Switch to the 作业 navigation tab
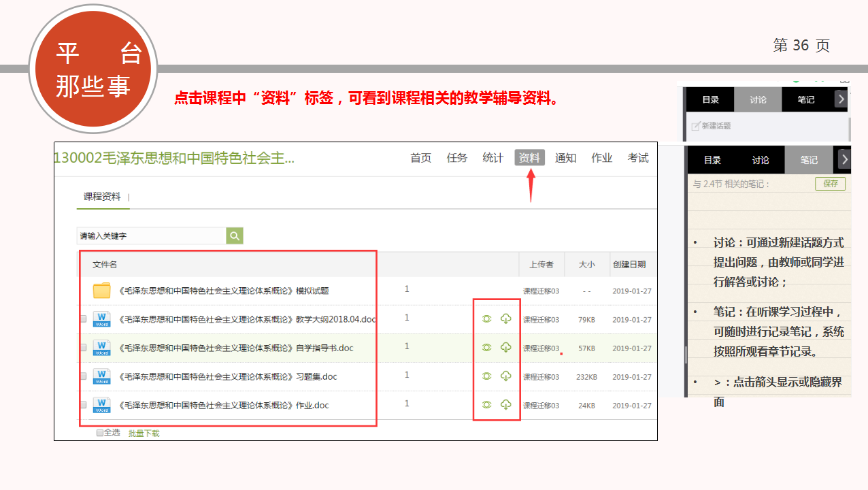This screenshot has height=490, width=868. (601, 158)
